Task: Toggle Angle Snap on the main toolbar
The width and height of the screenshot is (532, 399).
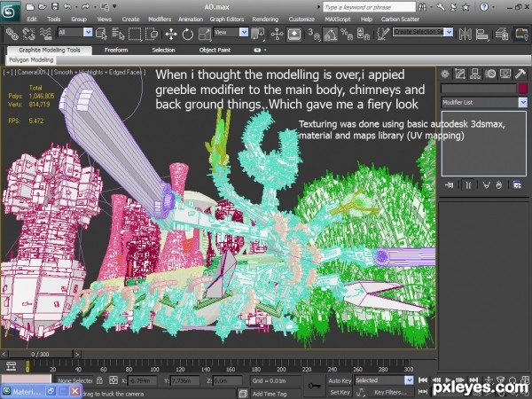Action: (330, 34)
